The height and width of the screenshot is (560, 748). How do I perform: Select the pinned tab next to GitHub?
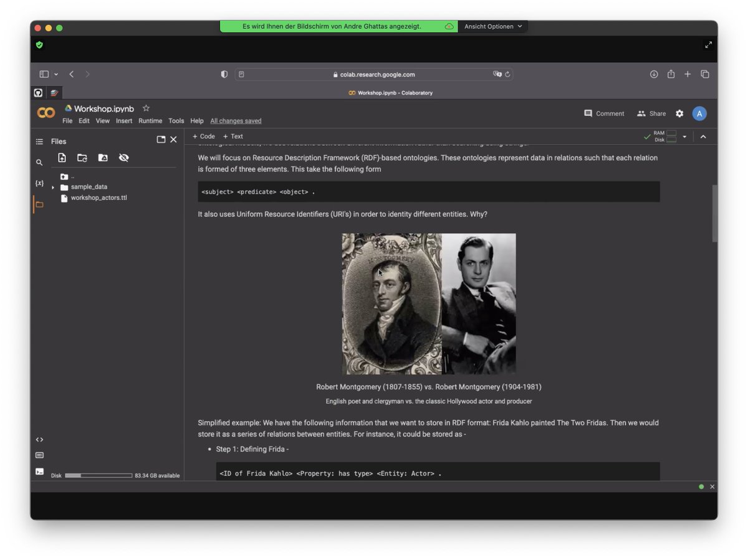coord(54,93)
